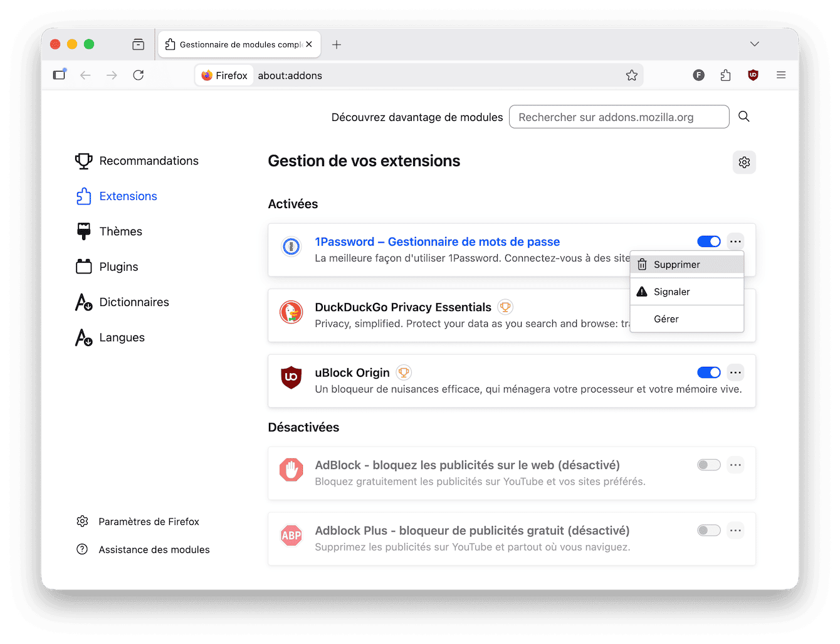
Task: Click the tools gear icon near Gestion de vos extensions
Action: pyautogui.click(x=744, y=162)
